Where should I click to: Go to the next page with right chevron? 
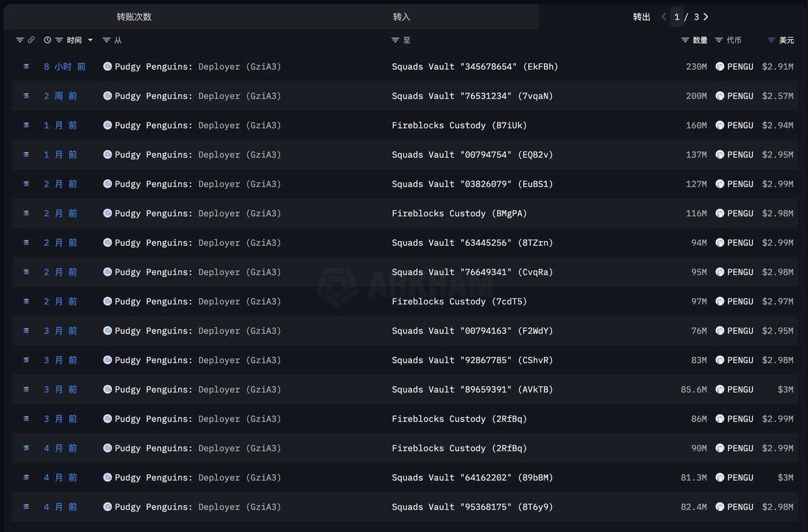coord(706,17)
